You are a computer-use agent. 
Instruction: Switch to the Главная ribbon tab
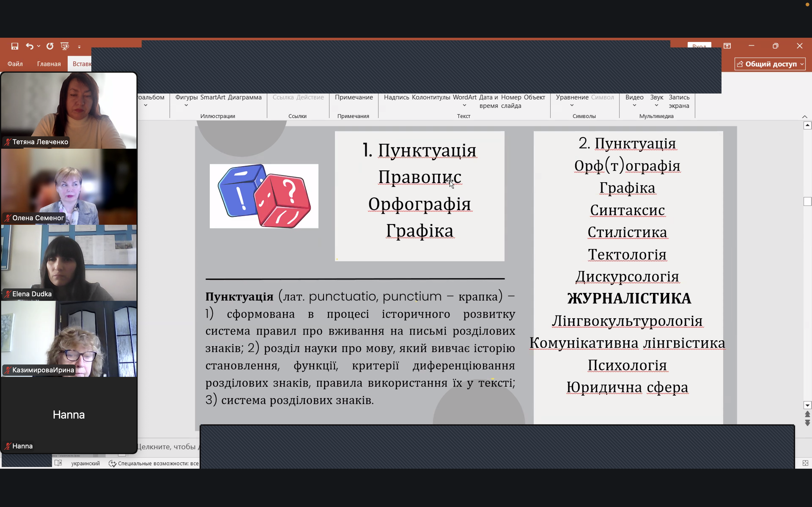[x=49, y=64]
